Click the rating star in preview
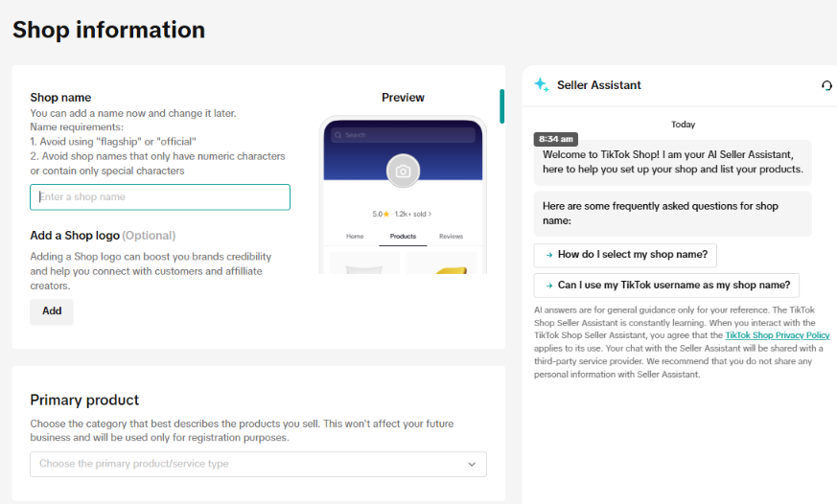837x504 pixels. (386, 214)
